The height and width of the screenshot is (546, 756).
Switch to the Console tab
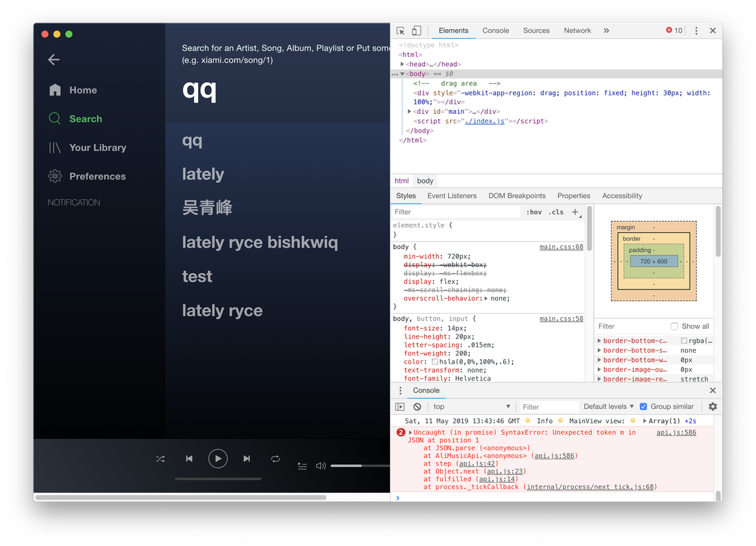[x=496, y=30]
